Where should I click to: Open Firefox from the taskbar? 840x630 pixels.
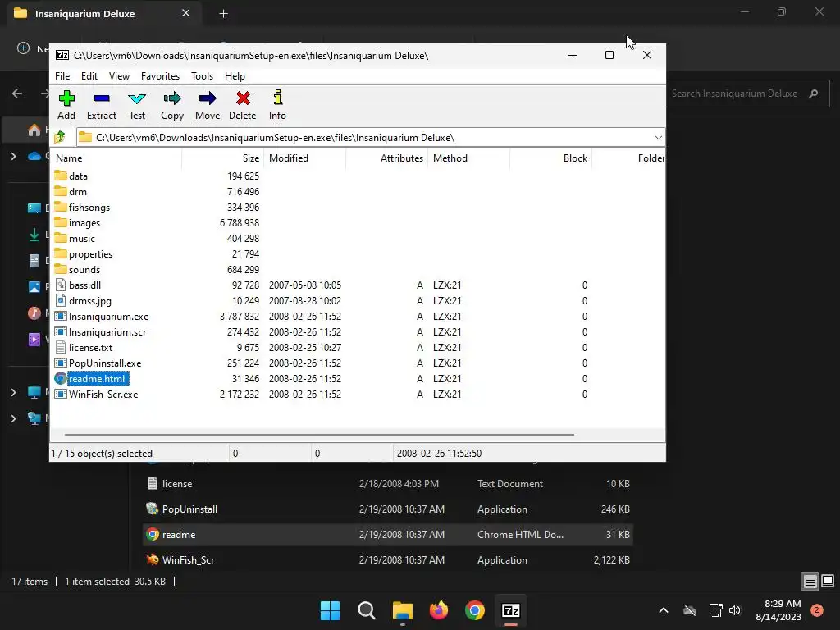click(x=439, y=610)
